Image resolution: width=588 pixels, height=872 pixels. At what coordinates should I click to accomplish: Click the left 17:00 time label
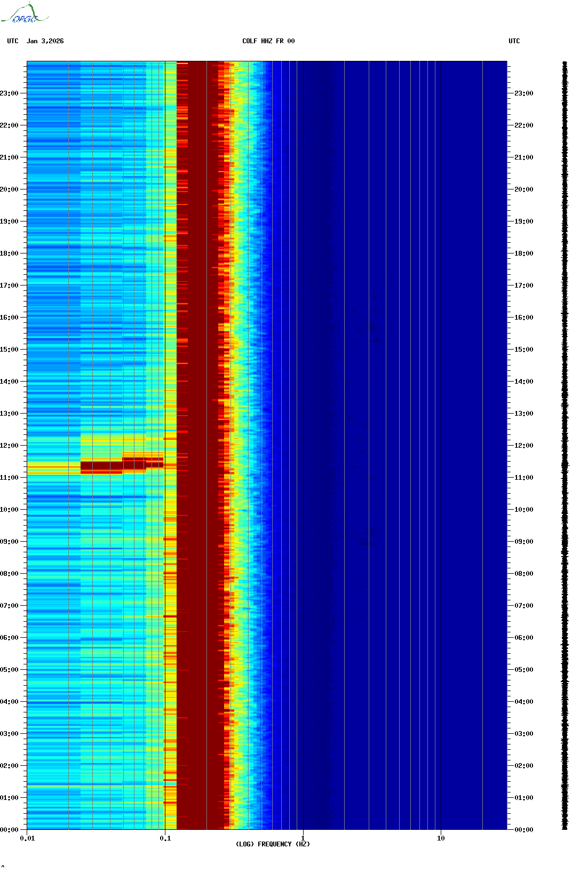coord(9,286)
